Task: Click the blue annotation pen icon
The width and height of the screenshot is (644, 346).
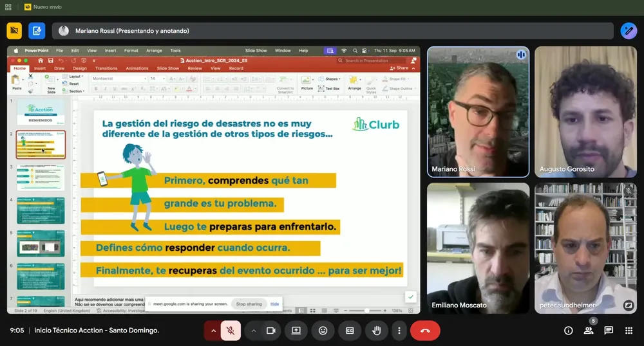Action: pos(629,31)
